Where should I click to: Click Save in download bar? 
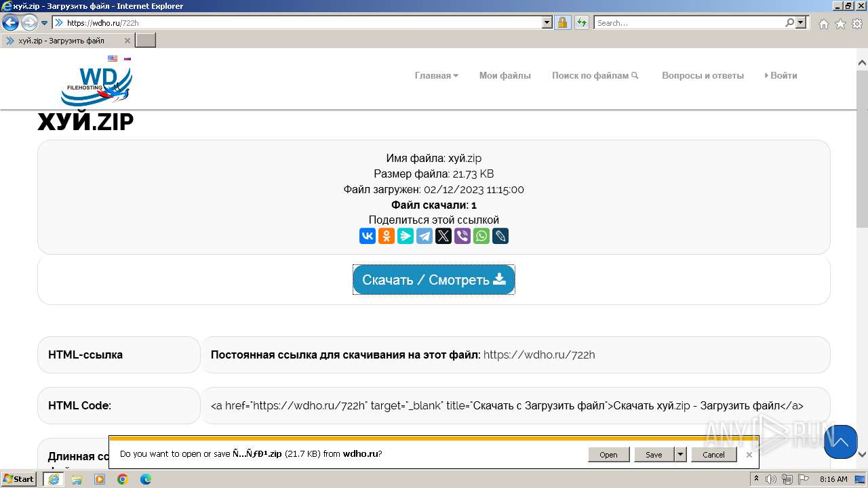pos(654,454)
